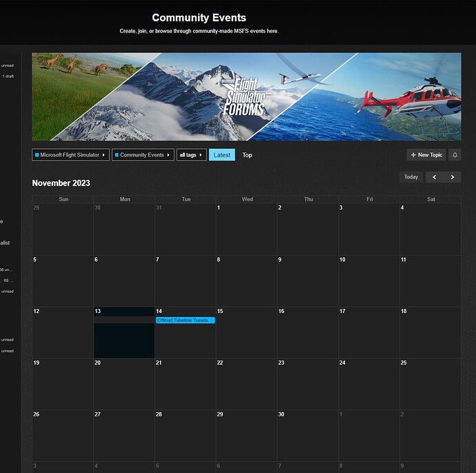Select October 29 greyed-out day
The image size is (476, 473).
63,229
